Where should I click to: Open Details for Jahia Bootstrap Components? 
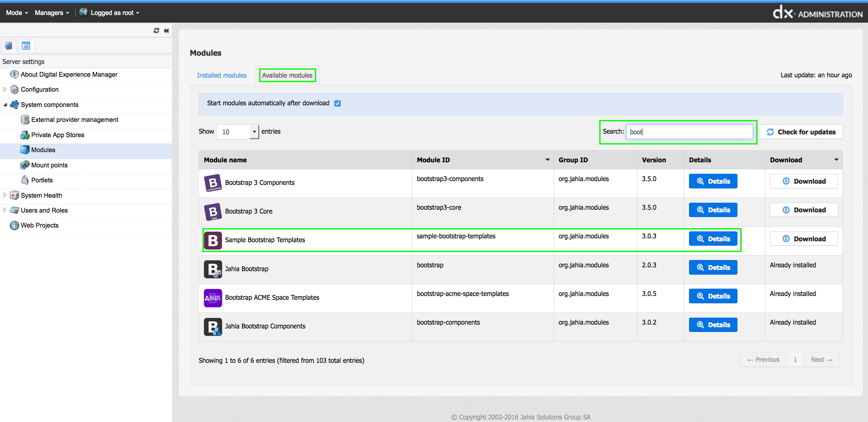tap(713, 325)
